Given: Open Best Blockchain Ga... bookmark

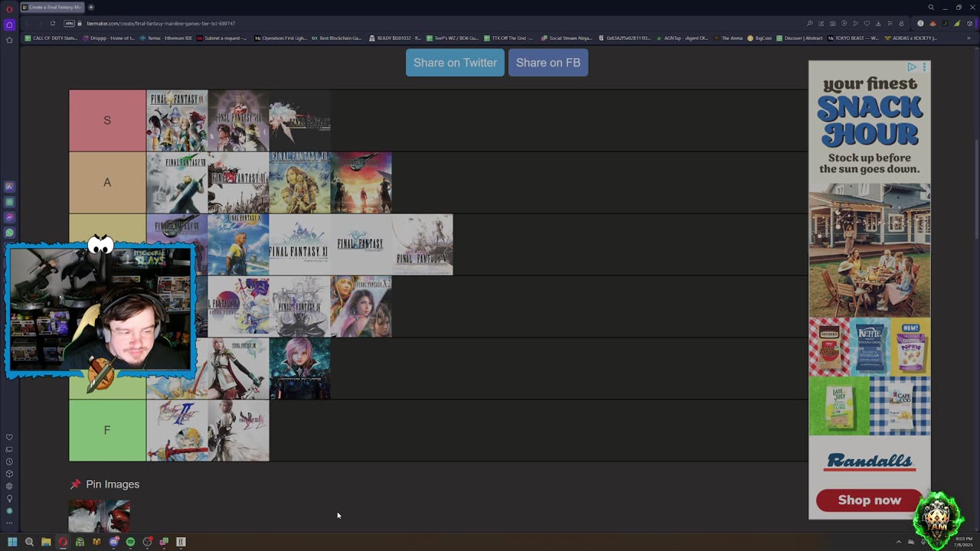Looking at the screenshot, I should point(337,37).
